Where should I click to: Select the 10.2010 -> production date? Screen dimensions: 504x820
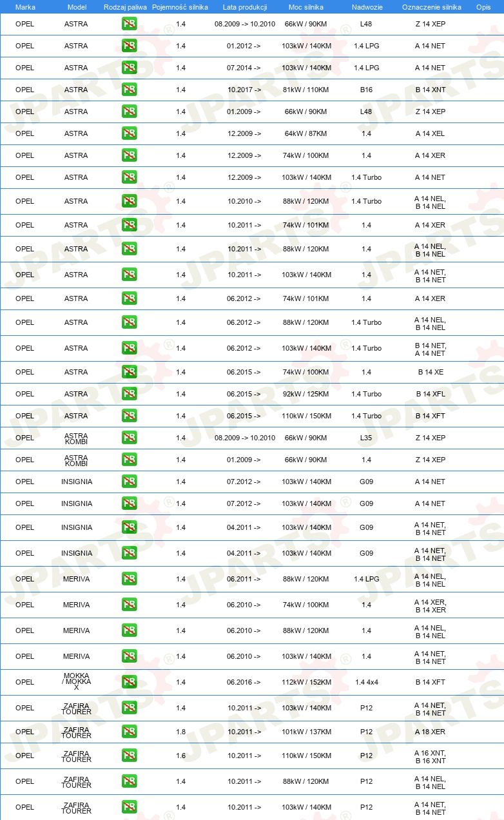coord(244,201)
